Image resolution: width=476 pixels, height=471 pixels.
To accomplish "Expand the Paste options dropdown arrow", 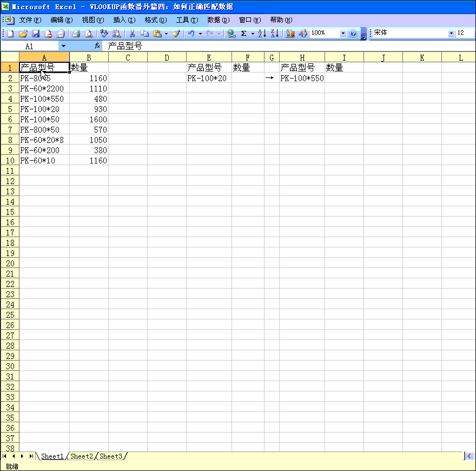I will pos(166,34).
